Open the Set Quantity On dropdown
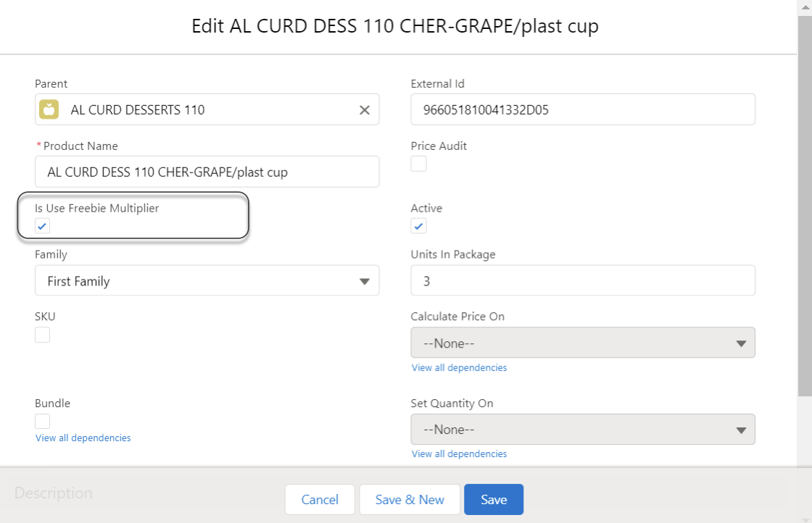Image resolution: width=812 pixels, height=523 pixels. tap(582, 430)
